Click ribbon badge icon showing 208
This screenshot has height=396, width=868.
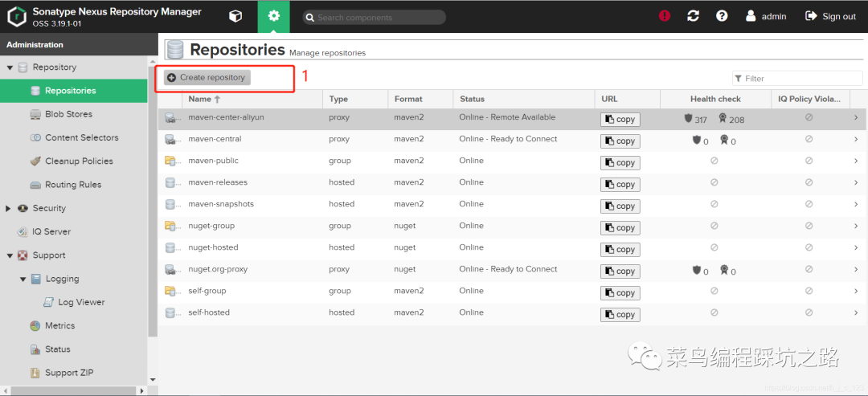click(x=723, y=118)
